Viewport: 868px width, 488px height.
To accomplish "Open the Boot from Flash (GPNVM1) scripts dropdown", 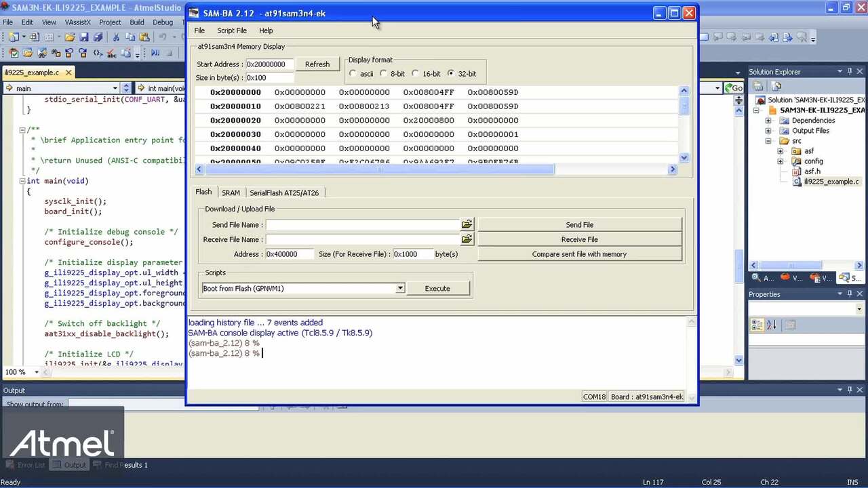I will 399,288.
